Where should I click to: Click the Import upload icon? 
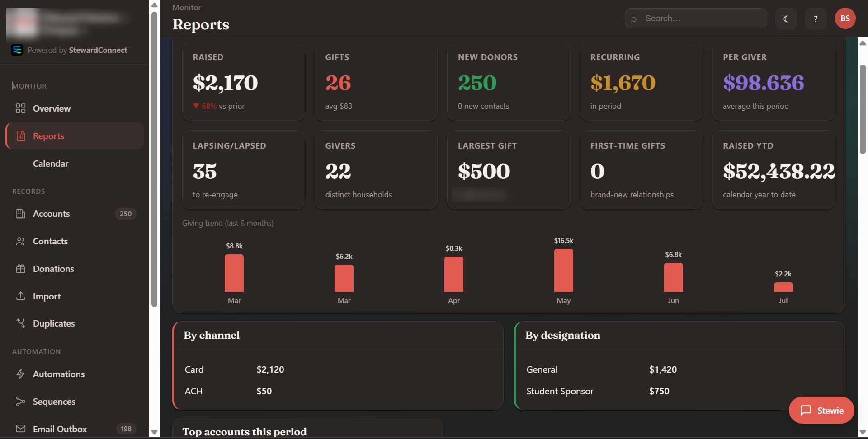point(20,296)
